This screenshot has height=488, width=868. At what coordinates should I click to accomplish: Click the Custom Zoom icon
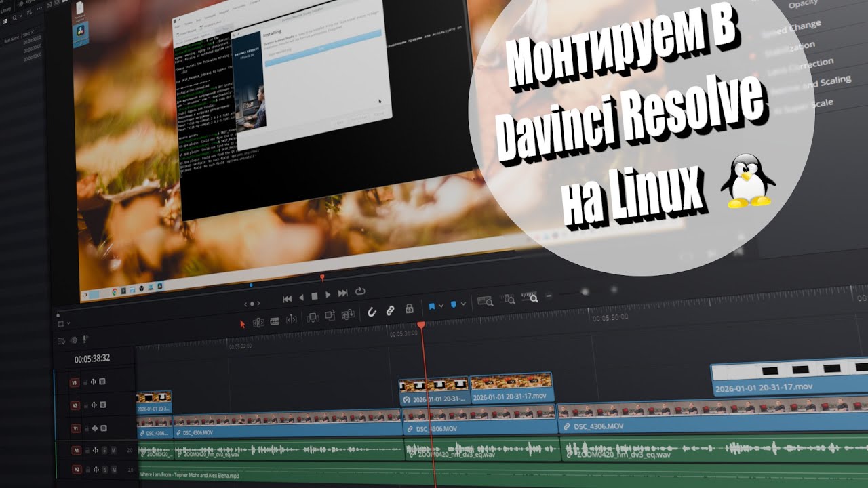[530, 297]
